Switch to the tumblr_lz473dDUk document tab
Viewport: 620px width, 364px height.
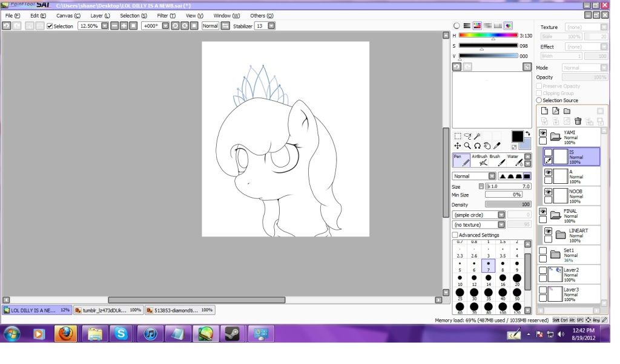[108, 310]
